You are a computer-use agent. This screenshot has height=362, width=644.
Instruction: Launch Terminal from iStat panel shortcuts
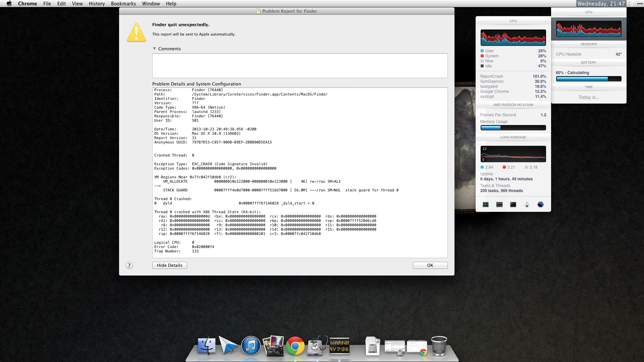click(x=513, y=204)
